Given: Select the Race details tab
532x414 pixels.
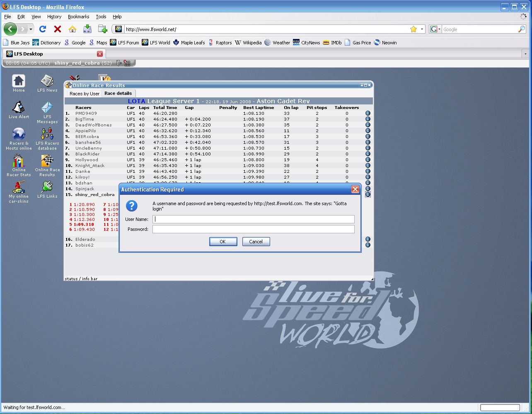Looking at the screenshot, I should (x=118, y=93).
